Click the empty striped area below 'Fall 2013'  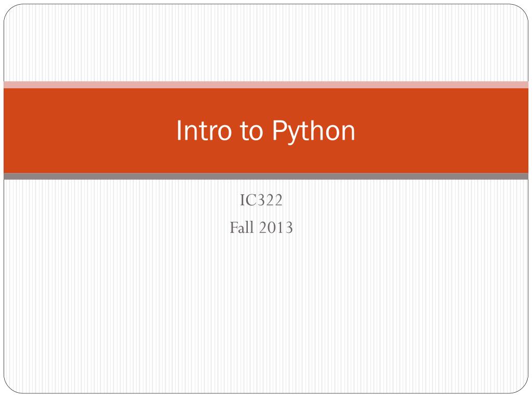[x=266, y=312]
